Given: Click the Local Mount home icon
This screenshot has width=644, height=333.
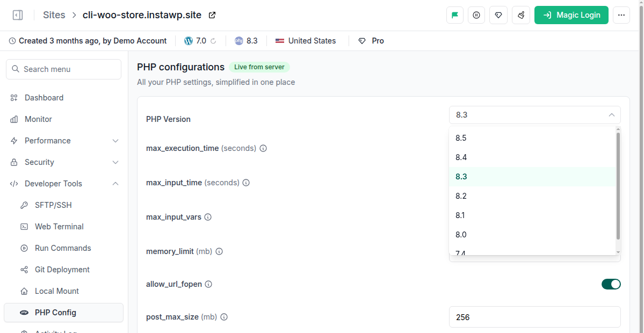Looking at the screenshot, I should click(24, 291).
